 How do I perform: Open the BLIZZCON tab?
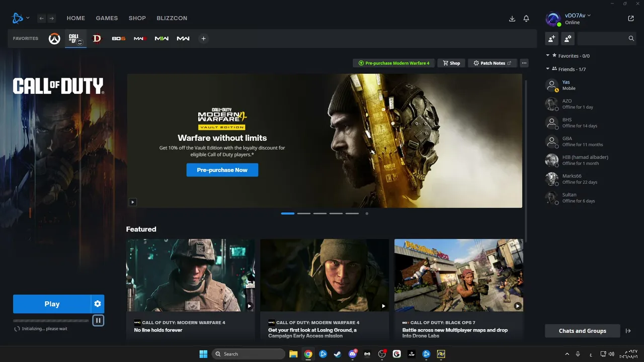(172, 18)
